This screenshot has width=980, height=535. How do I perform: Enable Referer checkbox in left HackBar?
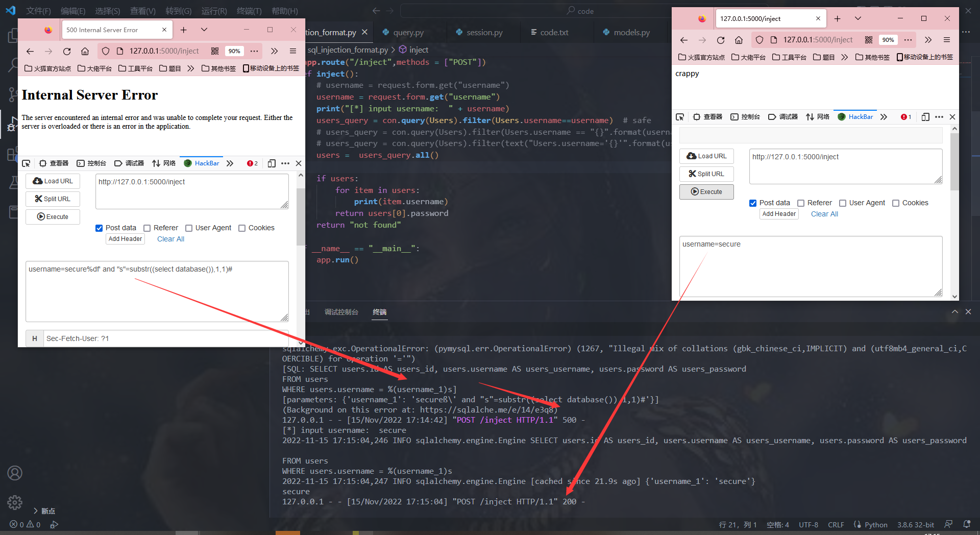pos(147,228)
